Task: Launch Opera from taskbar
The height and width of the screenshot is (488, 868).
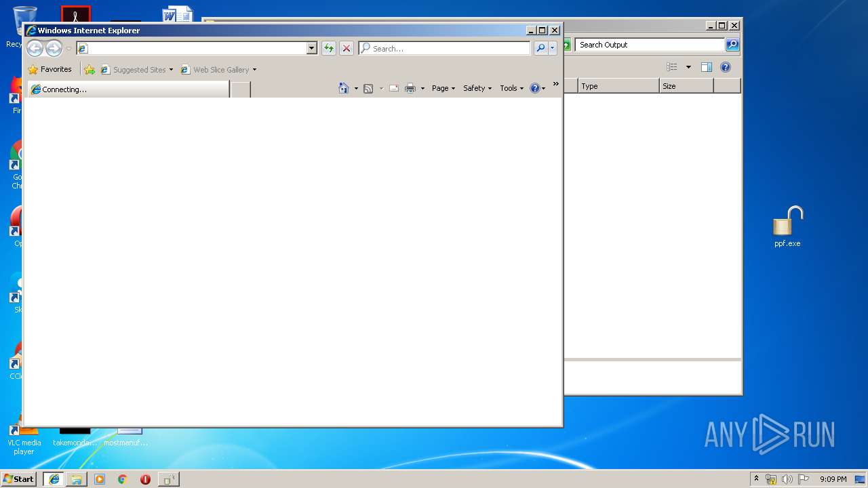Action: point(145,479)
